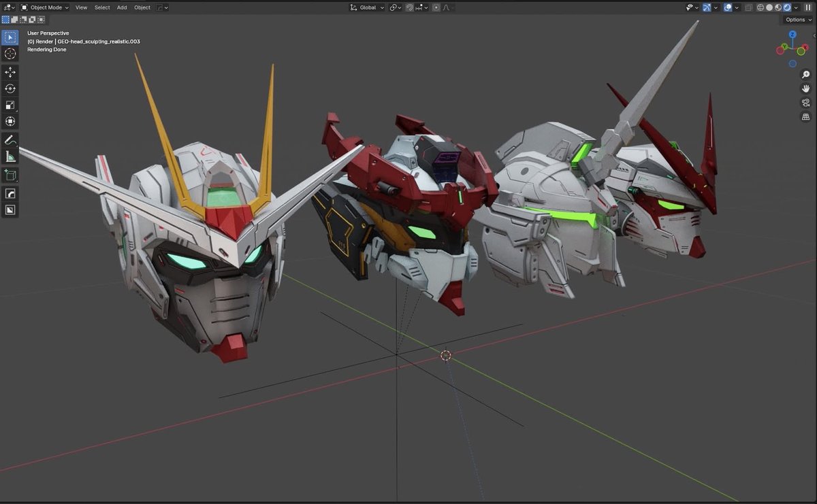This screenshot has width=817, height=504.
Task: Pause rendered preview button
Action: (x=808, y=7)
